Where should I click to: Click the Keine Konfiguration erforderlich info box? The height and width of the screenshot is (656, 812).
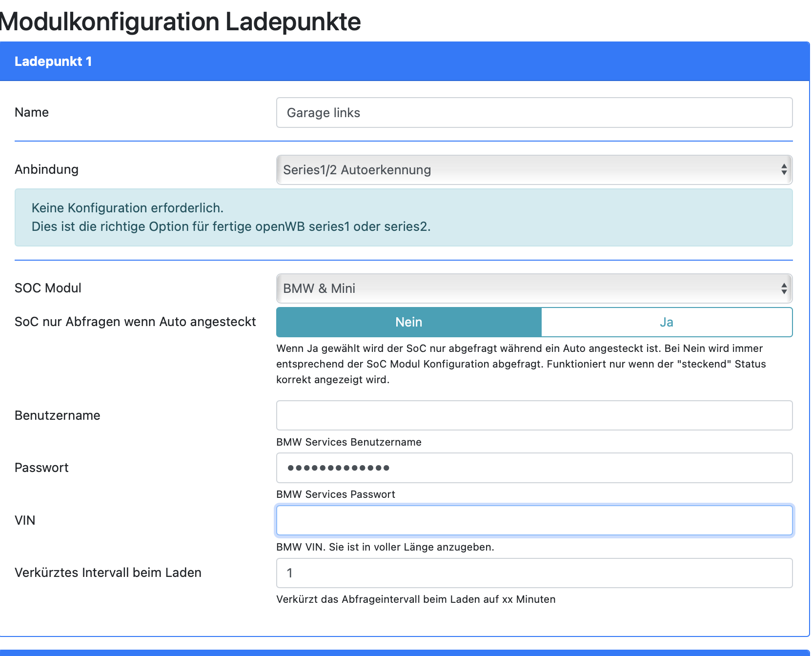click(403, 218)
